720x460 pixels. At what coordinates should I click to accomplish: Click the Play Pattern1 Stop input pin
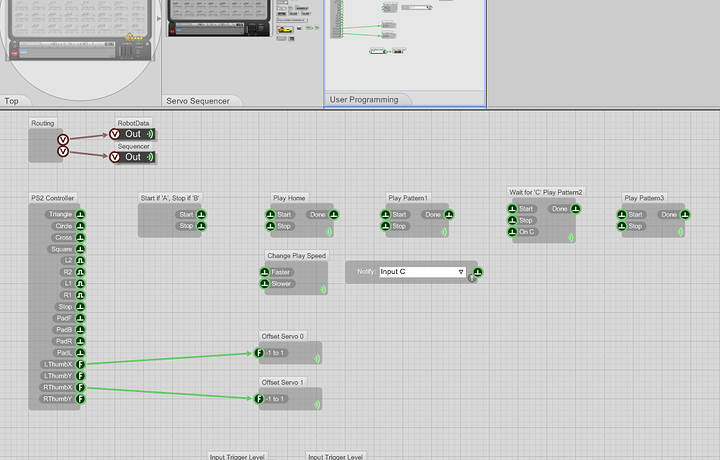pos(386,226)
